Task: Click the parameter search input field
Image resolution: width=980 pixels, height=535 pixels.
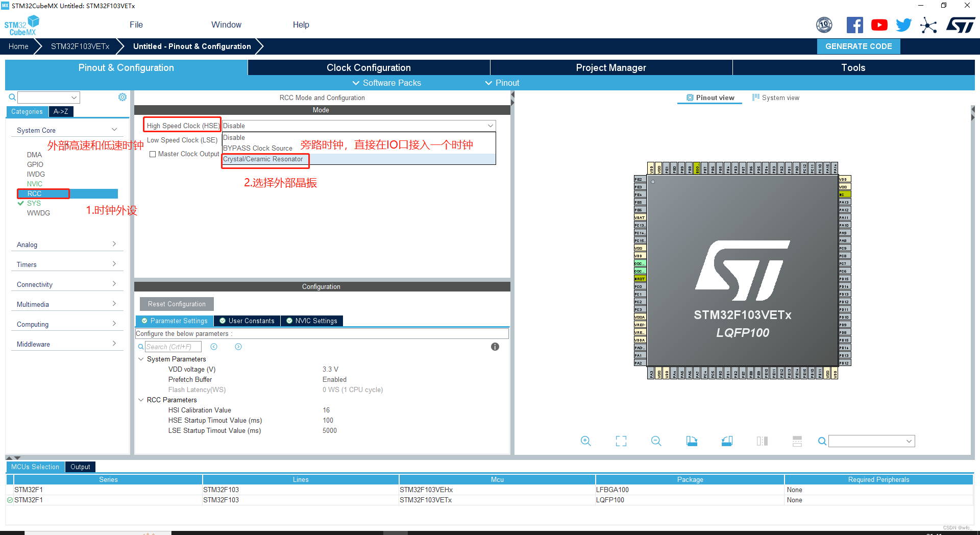Action: (174, 347)
